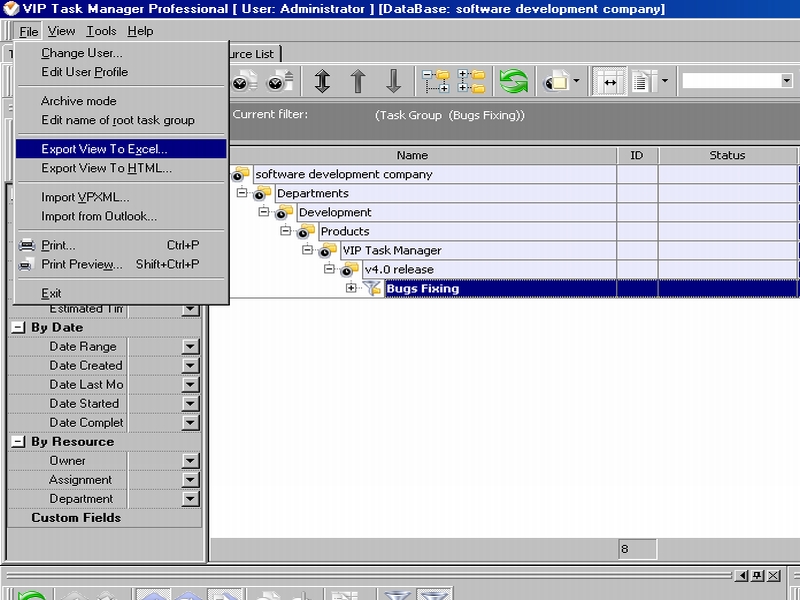Collapse the Development tree node
This screenshot has height=600, width=800.
(x=263, y=212)
